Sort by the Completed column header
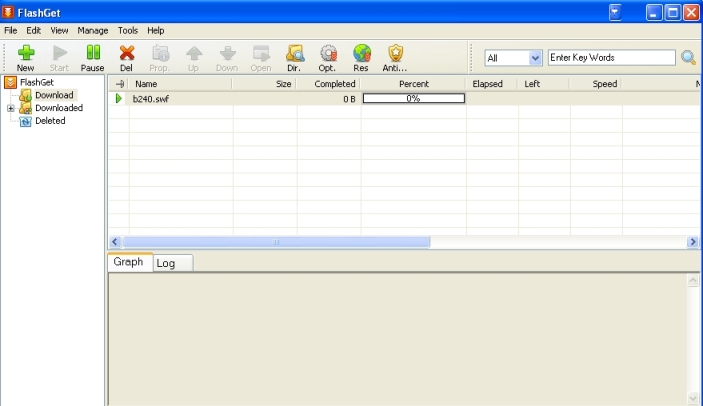Viewport: 703px width, 406px height. (329, 84)
